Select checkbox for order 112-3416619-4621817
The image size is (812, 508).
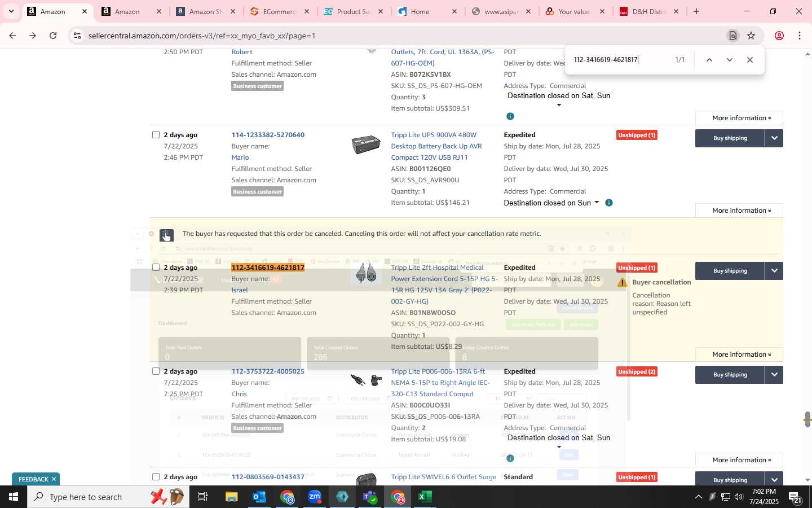[x=156, y=267]
